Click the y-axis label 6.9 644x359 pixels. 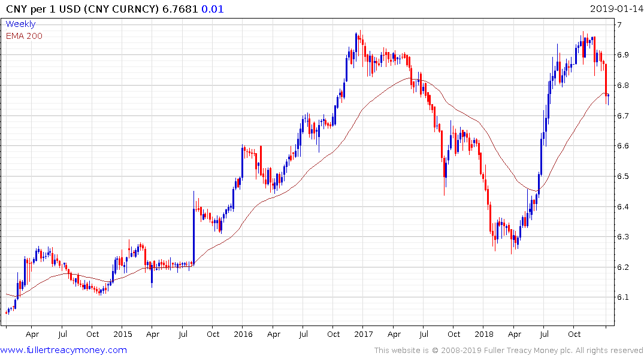pos(623,55)
